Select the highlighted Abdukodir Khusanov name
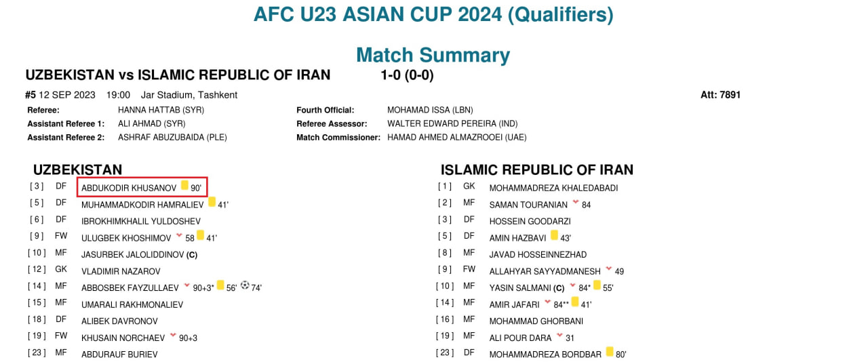 129,188
